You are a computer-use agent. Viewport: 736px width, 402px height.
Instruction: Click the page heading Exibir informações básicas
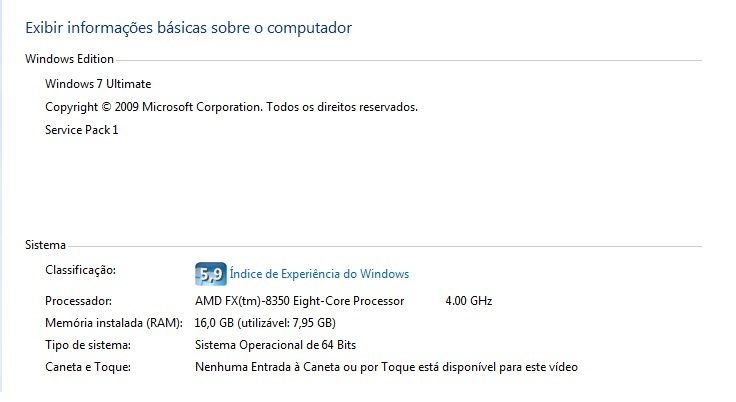click(188, 28)
